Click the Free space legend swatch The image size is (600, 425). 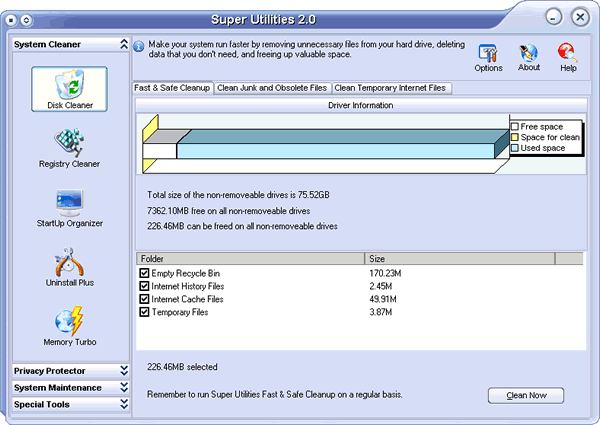click(515, 127)
